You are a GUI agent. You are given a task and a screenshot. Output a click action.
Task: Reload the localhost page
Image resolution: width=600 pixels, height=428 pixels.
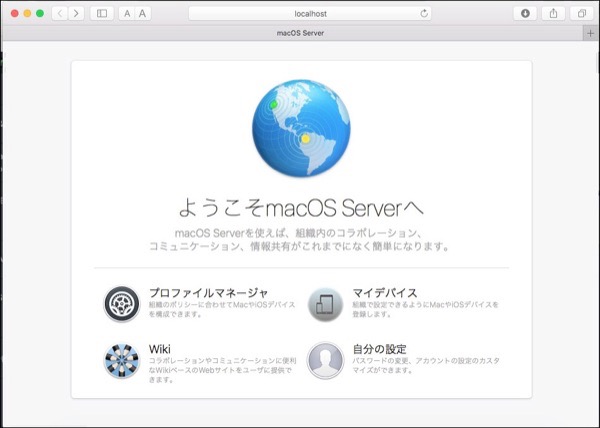(x=424, y=13)
